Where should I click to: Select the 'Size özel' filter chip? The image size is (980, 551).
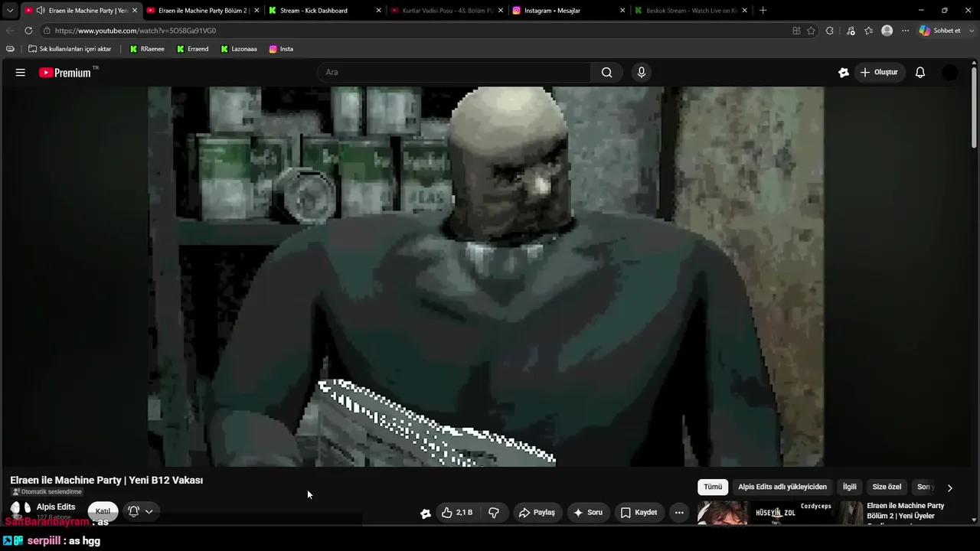(887, 487)
